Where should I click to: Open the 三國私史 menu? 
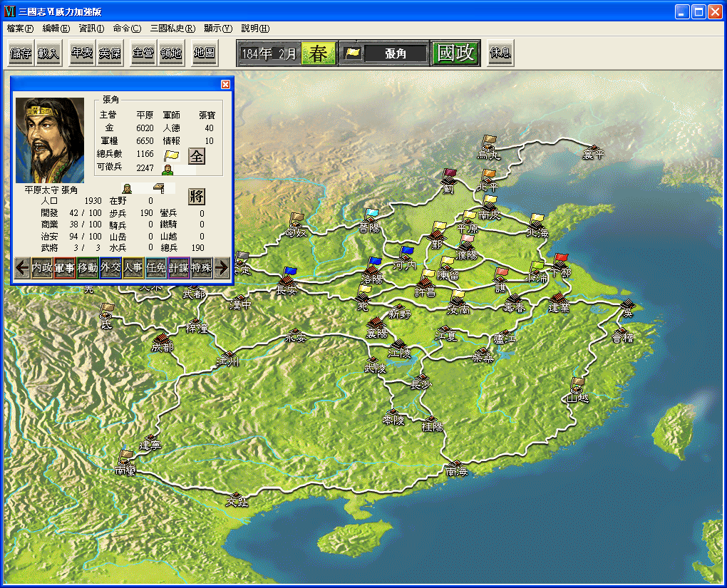pos(172,29)
